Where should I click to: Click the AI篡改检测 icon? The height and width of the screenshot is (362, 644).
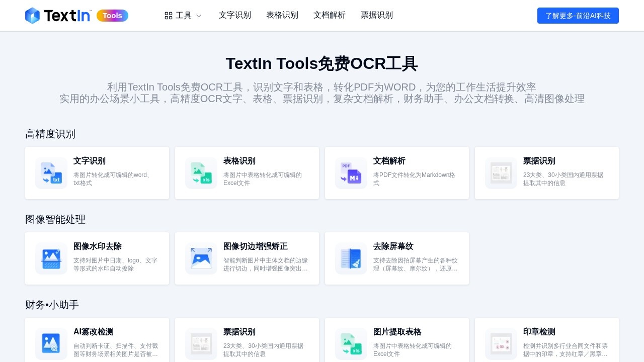click(x=51, y=344)
